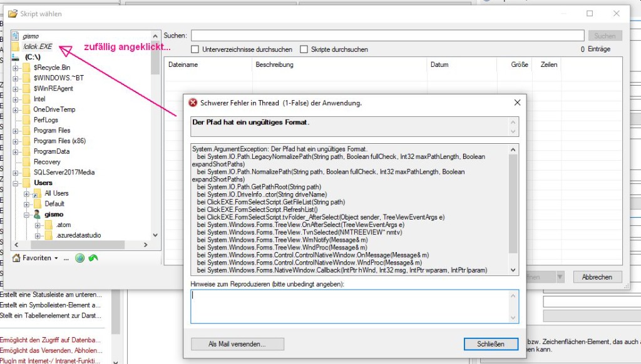Expand the Program Files folder node
This screenshot has height=364, width=641.
pyautogui.click(x=16, y=131)
